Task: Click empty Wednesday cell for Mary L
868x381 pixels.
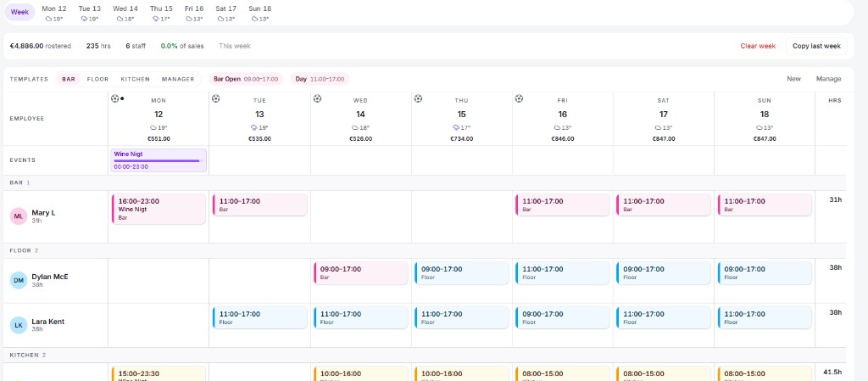Action: tap(361, 216)
